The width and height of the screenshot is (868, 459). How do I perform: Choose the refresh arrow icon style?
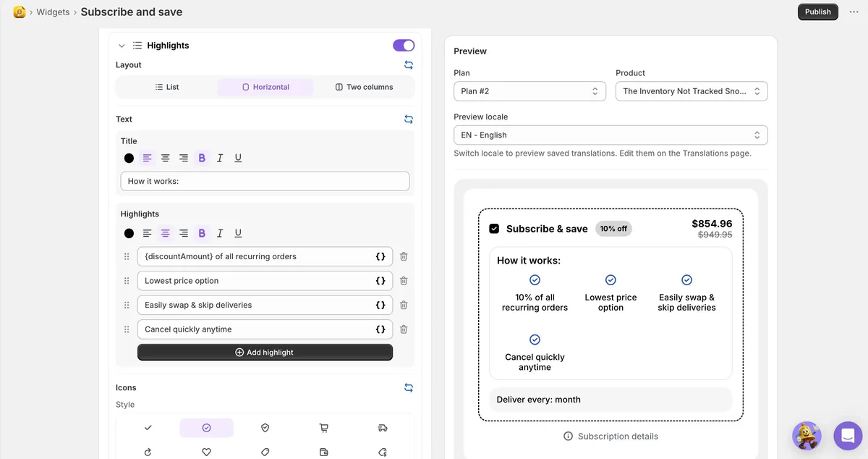point(148,452)
